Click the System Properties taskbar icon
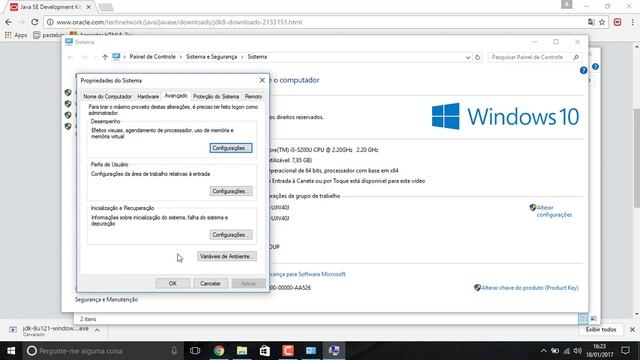640x360 pixels. coord(334,351)
